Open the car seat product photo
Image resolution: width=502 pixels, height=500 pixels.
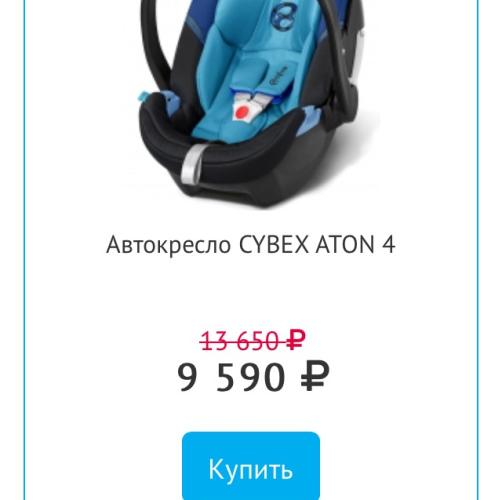click(251, 103)
